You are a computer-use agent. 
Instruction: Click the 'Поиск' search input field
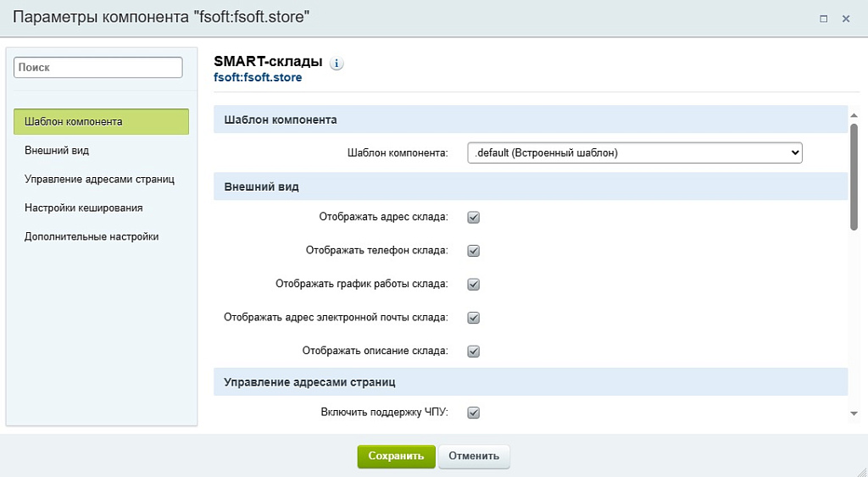coord(97,67)
